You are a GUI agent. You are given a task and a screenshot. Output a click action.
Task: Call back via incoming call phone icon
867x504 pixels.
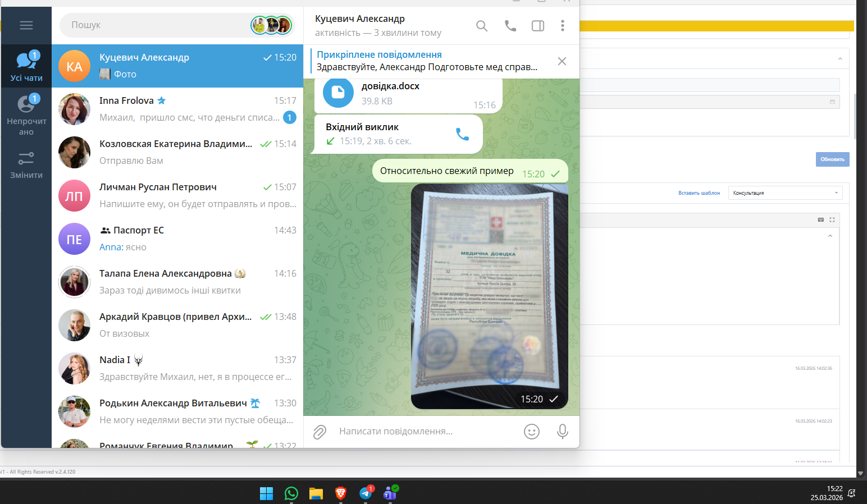[462, 134]
